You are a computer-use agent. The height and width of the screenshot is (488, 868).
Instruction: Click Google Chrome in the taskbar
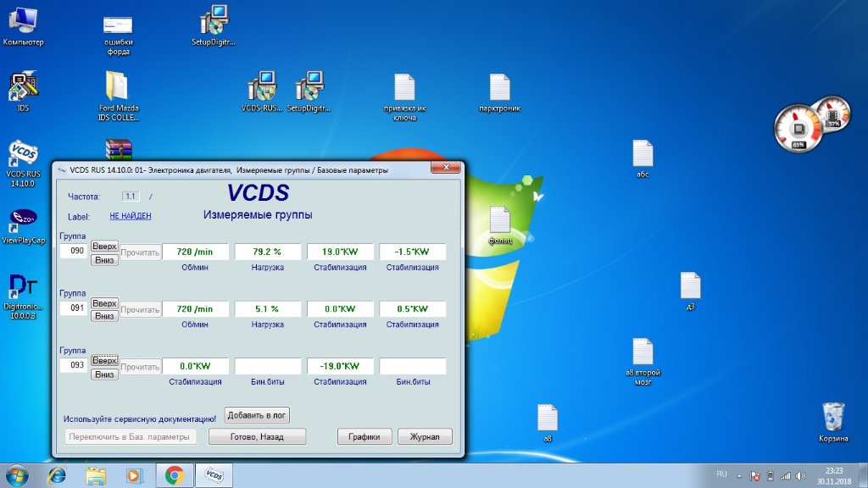pos(175,475)
